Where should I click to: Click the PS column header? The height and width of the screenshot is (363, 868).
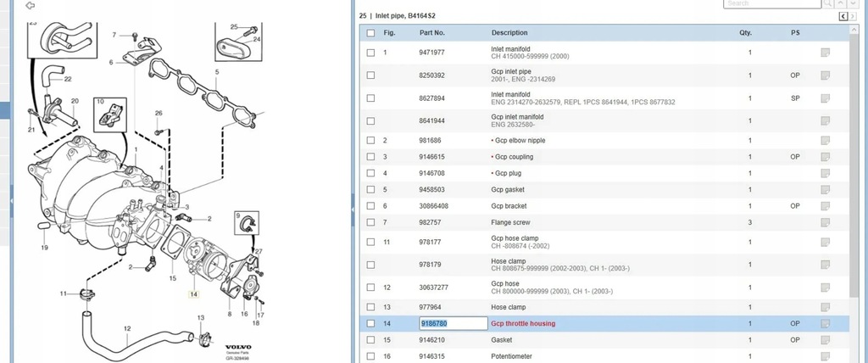point(795,33)
